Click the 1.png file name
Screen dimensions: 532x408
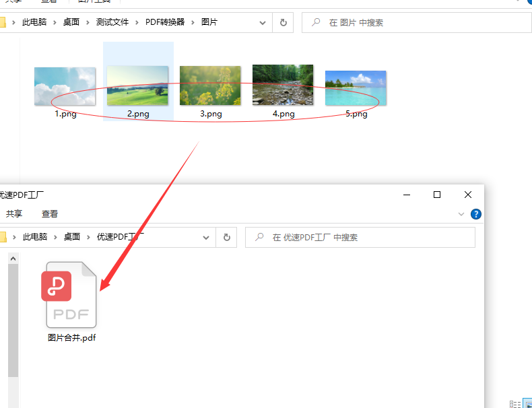coord(65,114)
